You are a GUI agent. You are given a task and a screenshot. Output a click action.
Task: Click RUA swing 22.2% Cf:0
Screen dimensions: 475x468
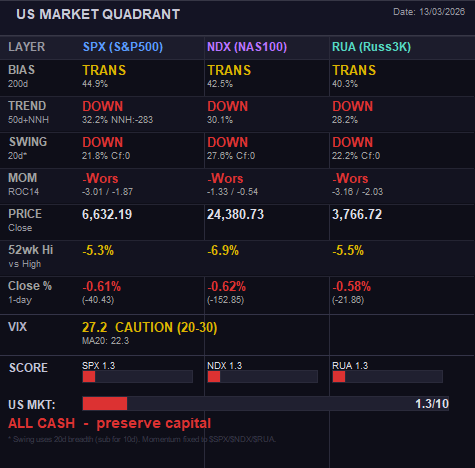tap(356, 156)
